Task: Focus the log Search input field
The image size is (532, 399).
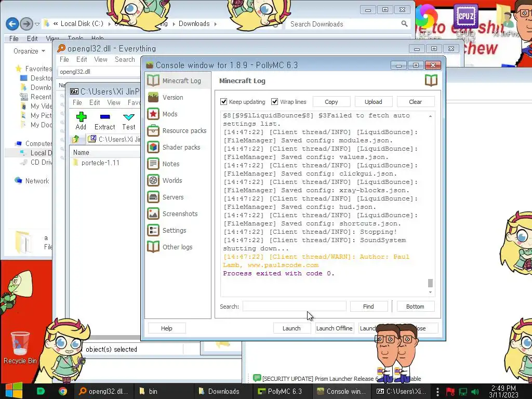Action: point(294,307)
